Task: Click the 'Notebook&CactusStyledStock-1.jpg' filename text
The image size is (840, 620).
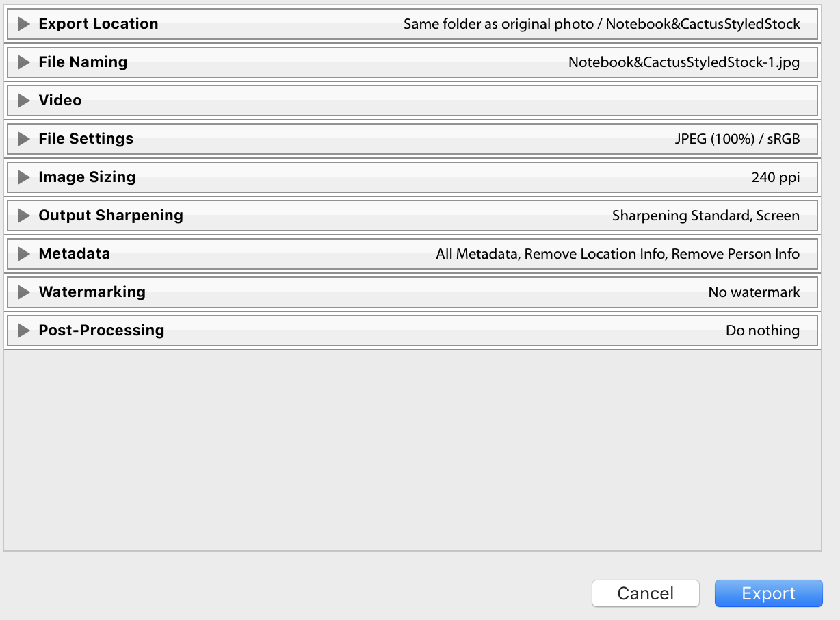Action: [x=684, y=62]
